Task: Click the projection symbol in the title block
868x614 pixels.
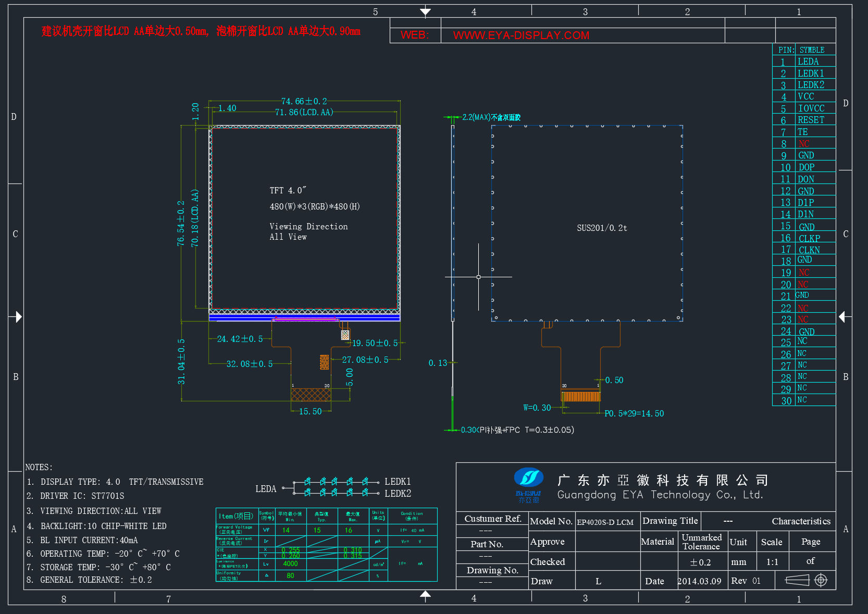Action: pyautogui.click(x=806, y=580)
